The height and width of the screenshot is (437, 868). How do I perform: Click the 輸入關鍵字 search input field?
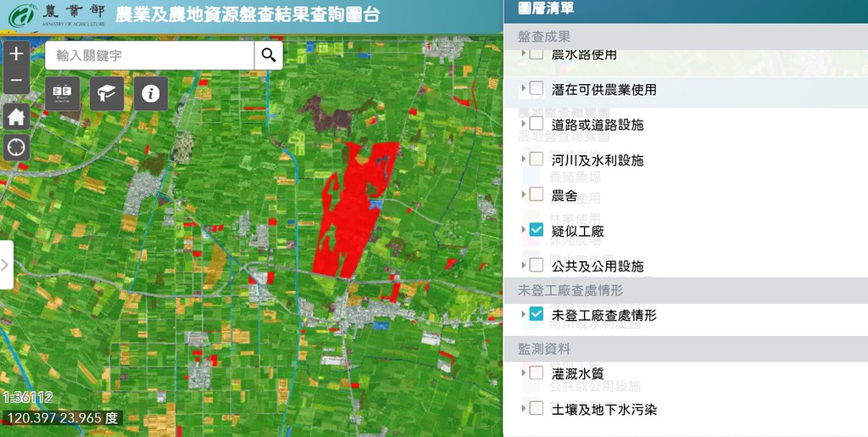tap(149, 56)
